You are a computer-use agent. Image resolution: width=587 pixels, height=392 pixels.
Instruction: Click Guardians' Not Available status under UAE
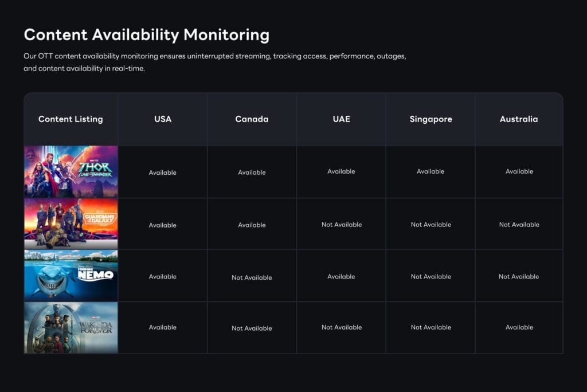pos(341,224)
